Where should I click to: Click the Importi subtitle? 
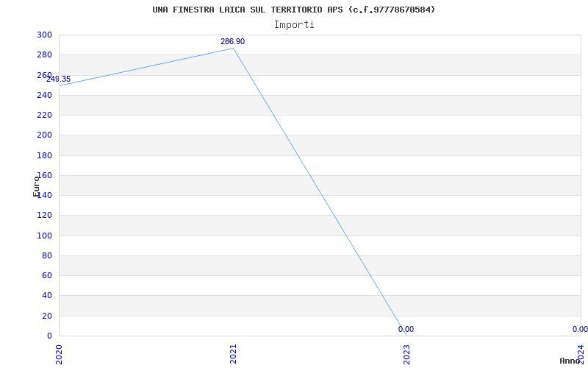(x=294, y=25)
